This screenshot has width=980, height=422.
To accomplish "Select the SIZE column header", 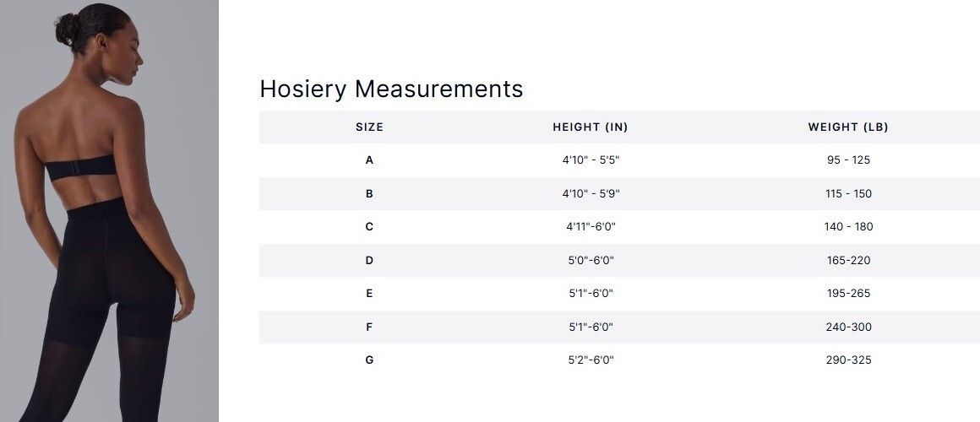I will (x=369, y=127).
